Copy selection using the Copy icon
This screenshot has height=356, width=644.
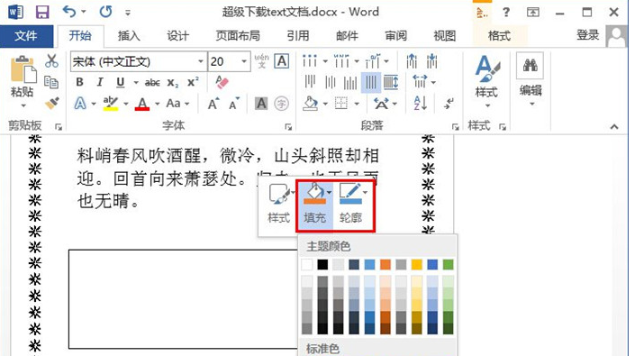click(x=51, y=82)
